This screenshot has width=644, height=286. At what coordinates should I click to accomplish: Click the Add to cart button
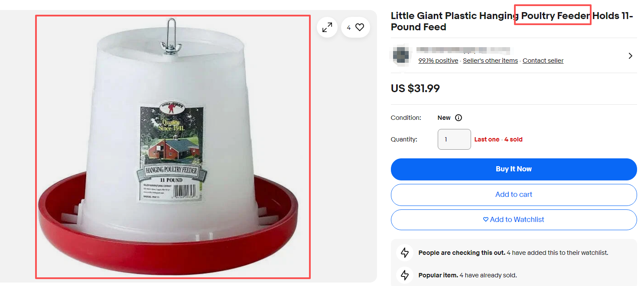point(514,195)
